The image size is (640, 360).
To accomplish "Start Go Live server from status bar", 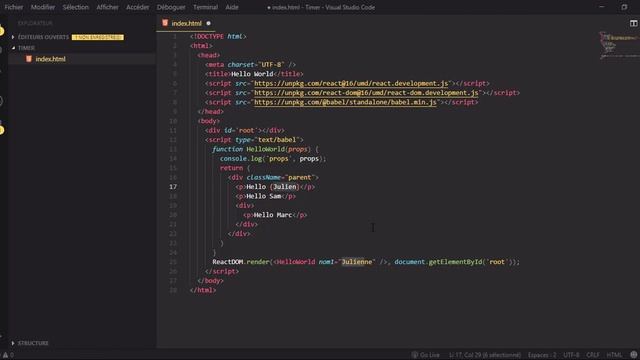I will point(425,355).
